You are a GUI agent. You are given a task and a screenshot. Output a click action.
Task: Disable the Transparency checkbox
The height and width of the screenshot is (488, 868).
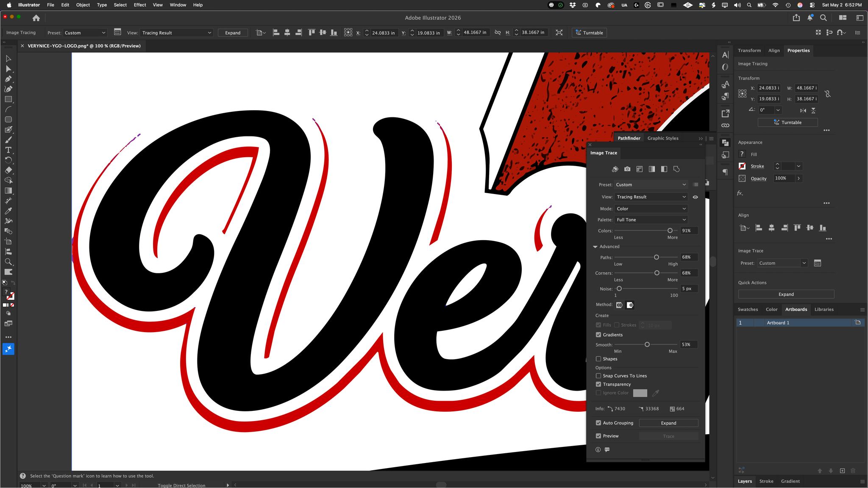coord(598,384)
